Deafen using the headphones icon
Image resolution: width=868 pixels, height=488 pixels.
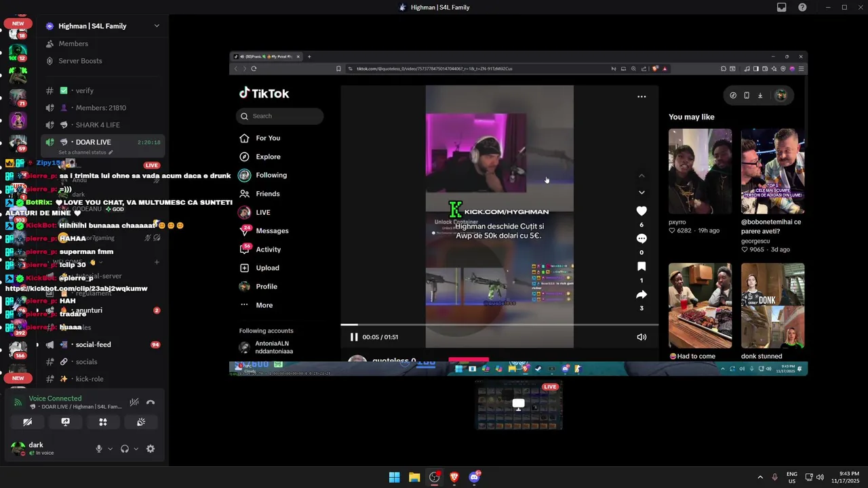[125, 449]
